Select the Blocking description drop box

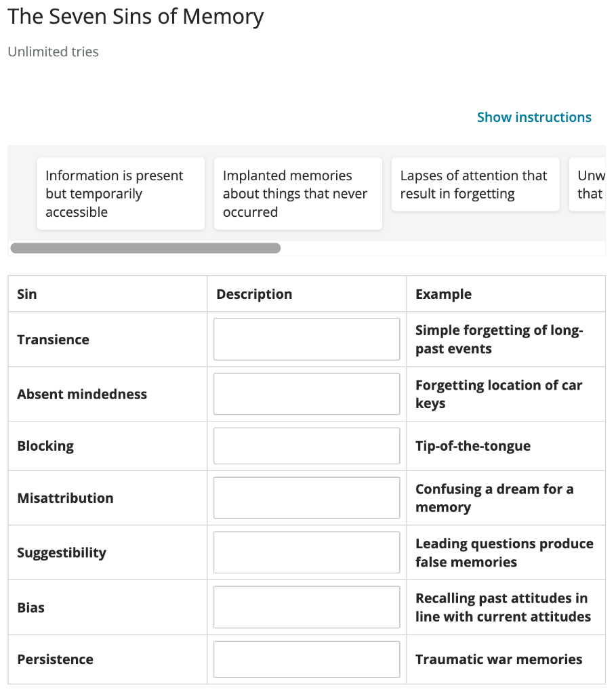click(x=306, y=446)
